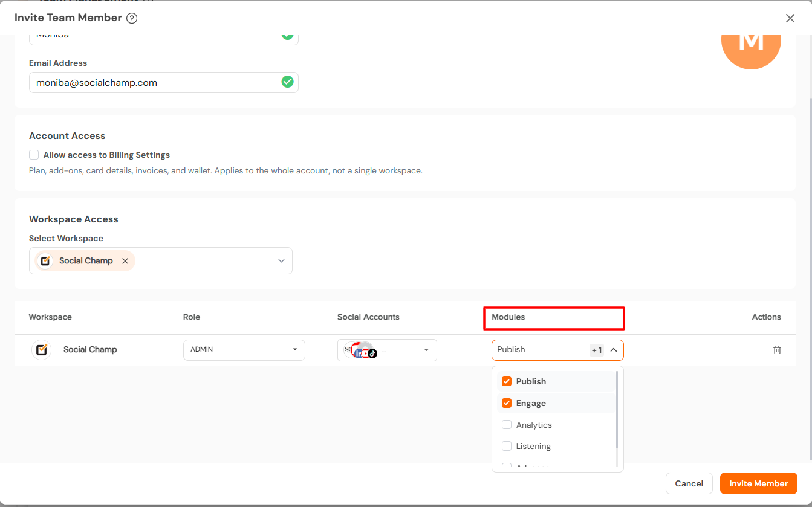Delete Social Champ workspace row via trash icon
This screenshot has height=507, width=812.
pos(778,350)
